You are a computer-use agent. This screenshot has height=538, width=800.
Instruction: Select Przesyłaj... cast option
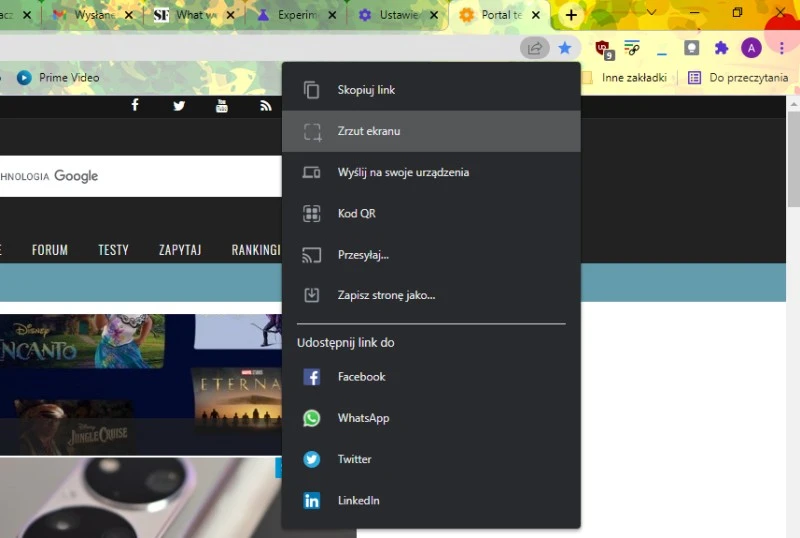431,255
